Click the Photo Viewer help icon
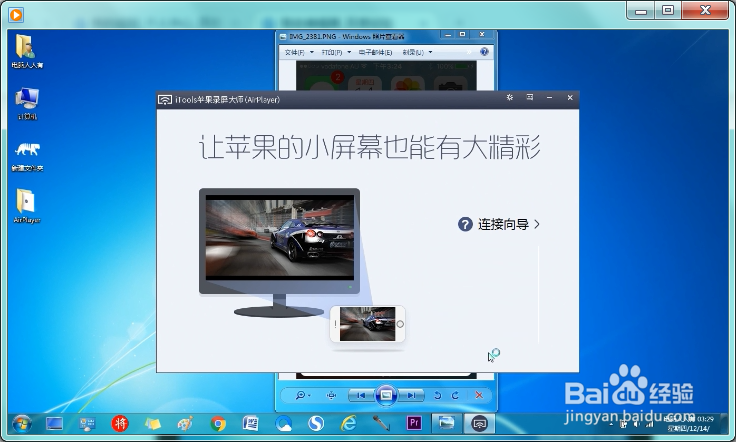Image resolution: width=736 pixels, height=442 pixels. [484, 52]
